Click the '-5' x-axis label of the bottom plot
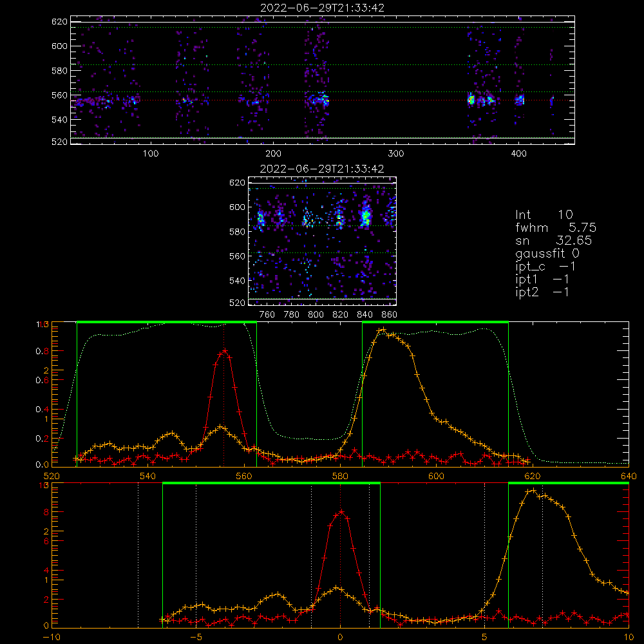The height and width of the screenshot is (644, 644). click(x=196, y=637)
